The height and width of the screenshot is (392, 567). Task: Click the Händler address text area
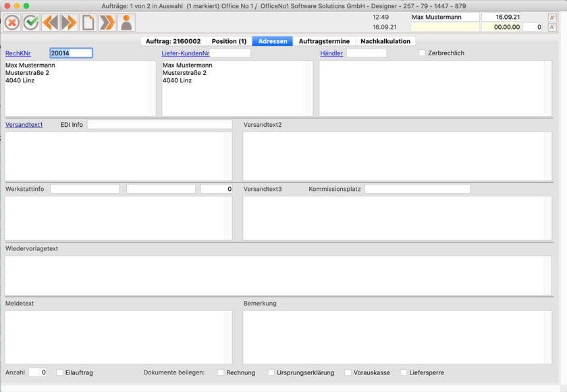pos(435,88)
